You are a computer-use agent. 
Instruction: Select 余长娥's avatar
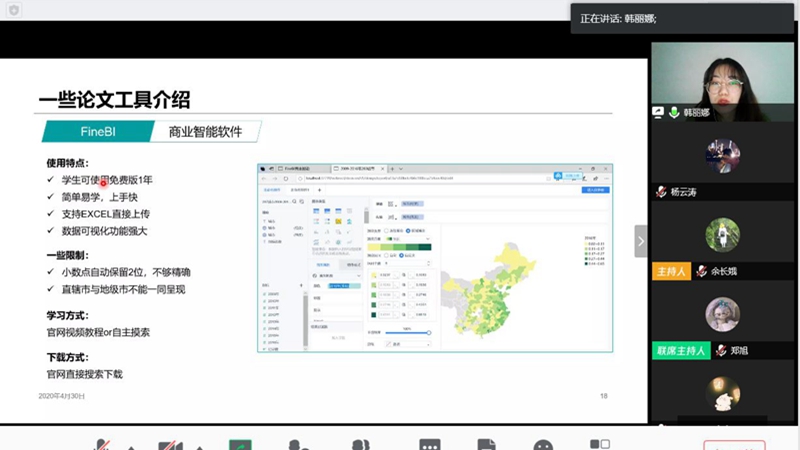coord(722,235)
